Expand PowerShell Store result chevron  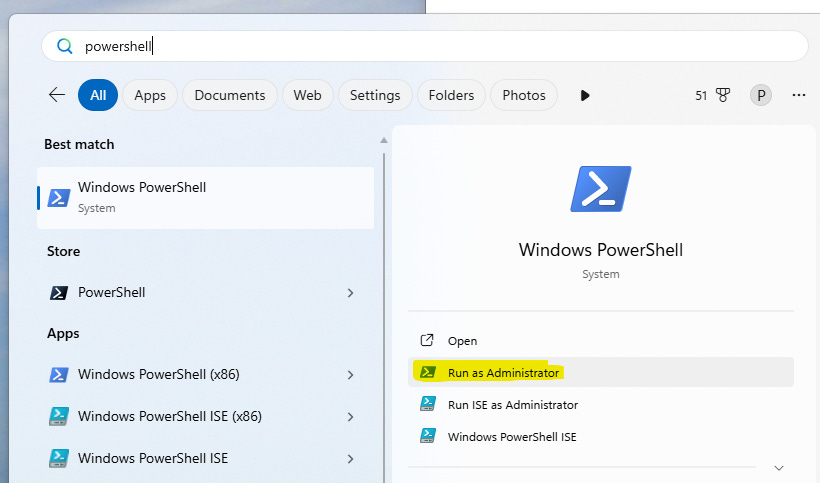click(x=350, y=293)
